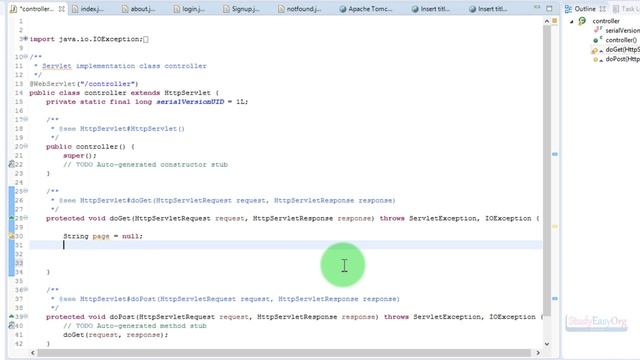Collapse class Javadoc at line 10

coord(26,57)
